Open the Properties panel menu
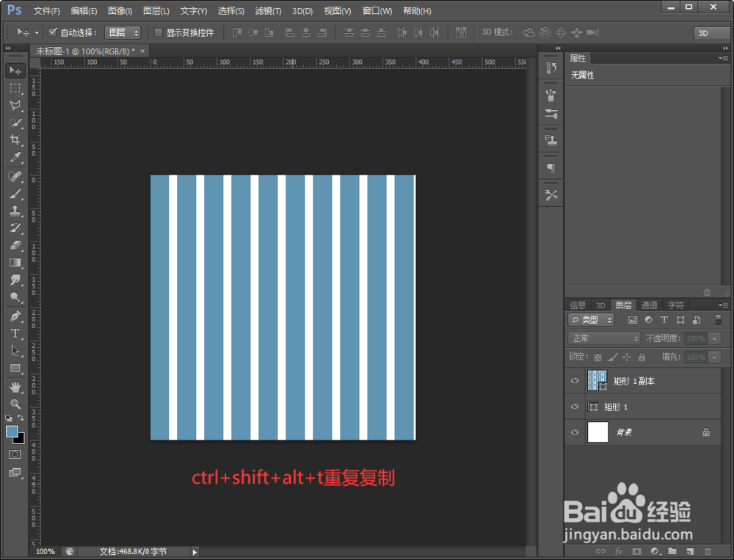The image size is (734, 560). [x=723, y=58]
